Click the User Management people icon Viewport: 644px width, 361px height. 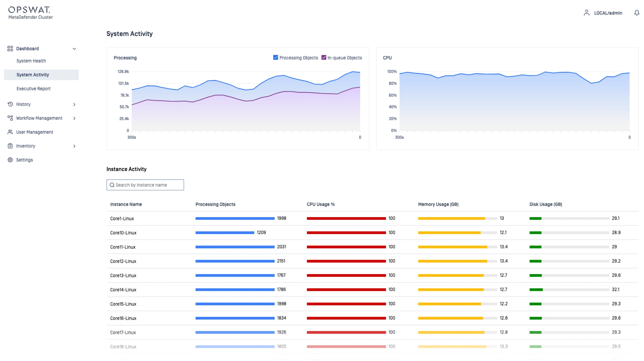[10, 132]
